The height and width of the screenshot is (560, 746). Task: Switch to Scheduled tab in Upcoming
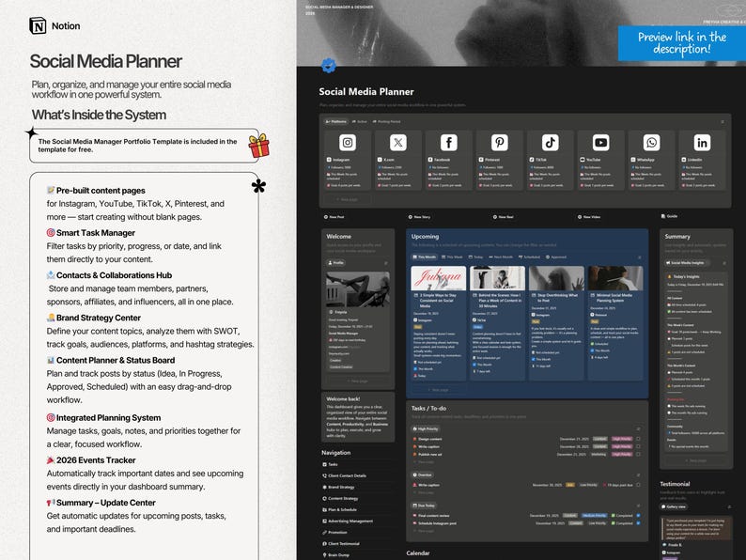pyautogui.click(x=529, y=257)
